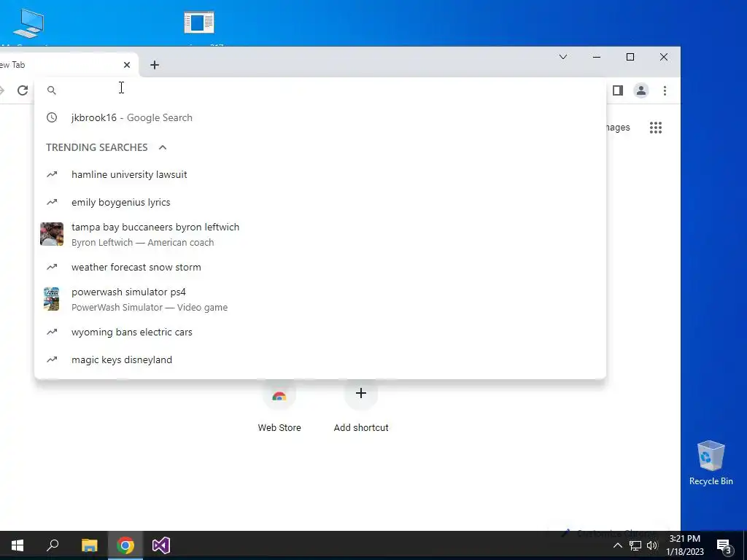Select tampa bay buccaneers byron leftwich suggestion
The height and width of the screenshot is (560, 747).
pyautogui.click(x=320, y=234)
